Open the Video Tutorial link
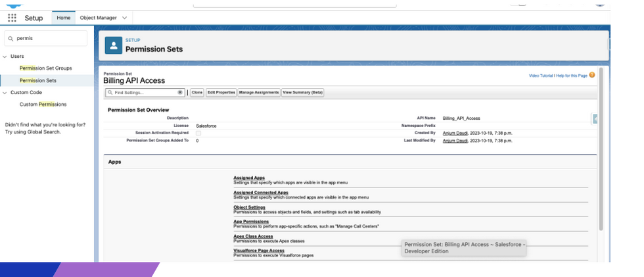 pos(540,76)
